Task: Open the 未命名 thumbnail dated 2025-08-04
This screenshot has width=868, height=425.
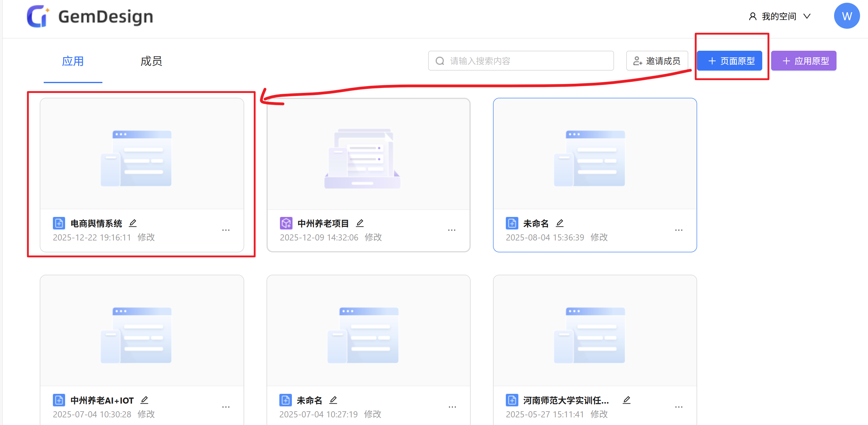Action: coord(595,154)
